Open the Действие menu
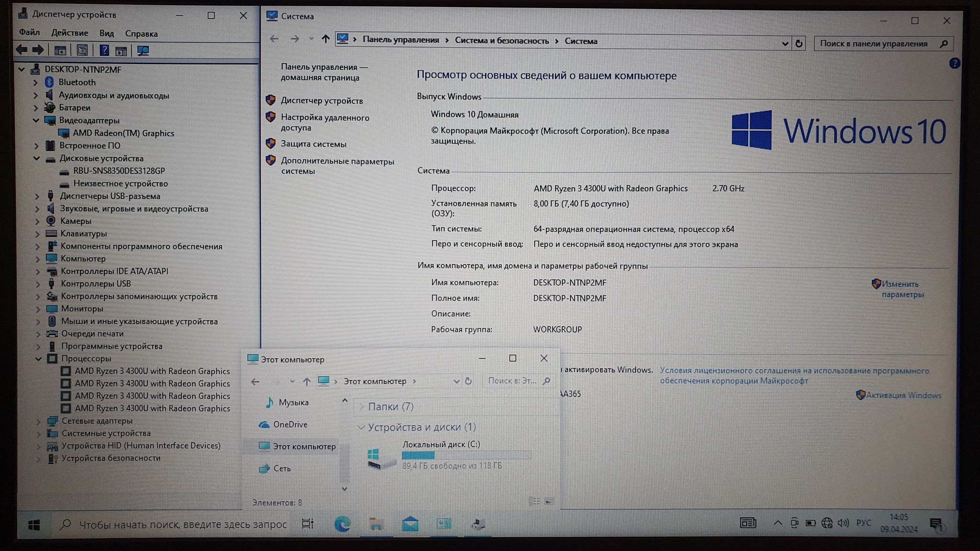Image resolution: width=980 pixels, height=551 pixels. pyautogui.click(x=69, y=33)
